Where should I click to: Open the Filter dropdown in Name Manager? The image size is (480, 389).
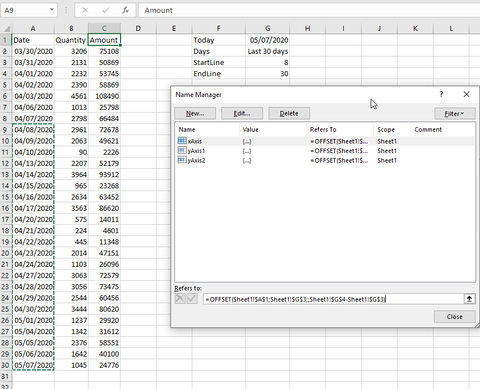(455, 114)
